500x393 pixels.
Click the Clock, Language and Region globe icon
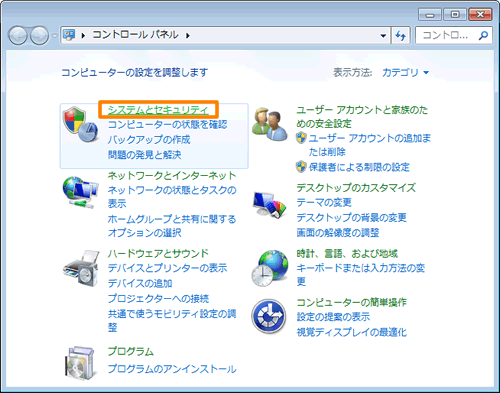click(x=270, y=268)
